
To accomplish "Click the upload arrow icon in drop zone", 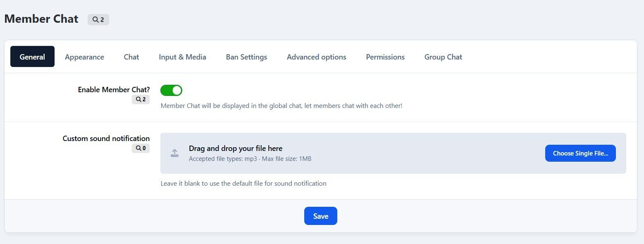I will [x=175, y=153].
